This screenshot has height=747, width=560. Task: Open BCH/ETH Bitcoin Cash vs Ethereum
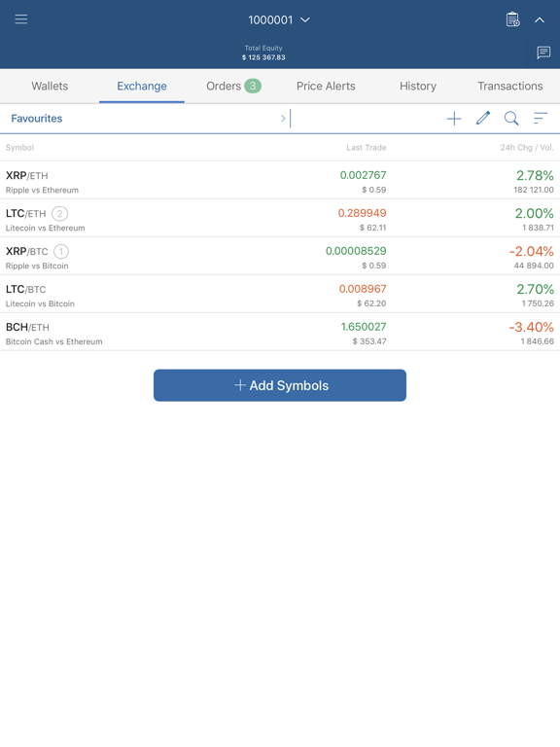280,332
